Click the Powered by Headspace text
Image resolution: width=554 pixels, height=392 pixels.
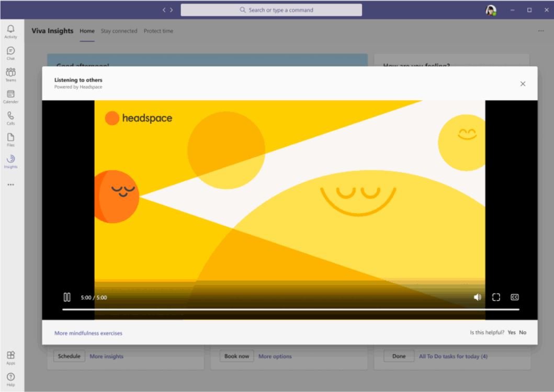point(78,87)
